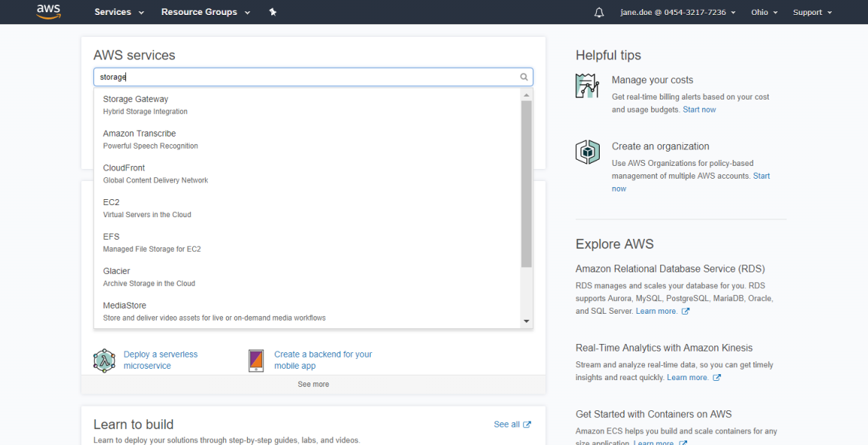Viewport: 868px width, 445px height.
Task: Open the Services dropdown menu
Action: tap(119, 12)
